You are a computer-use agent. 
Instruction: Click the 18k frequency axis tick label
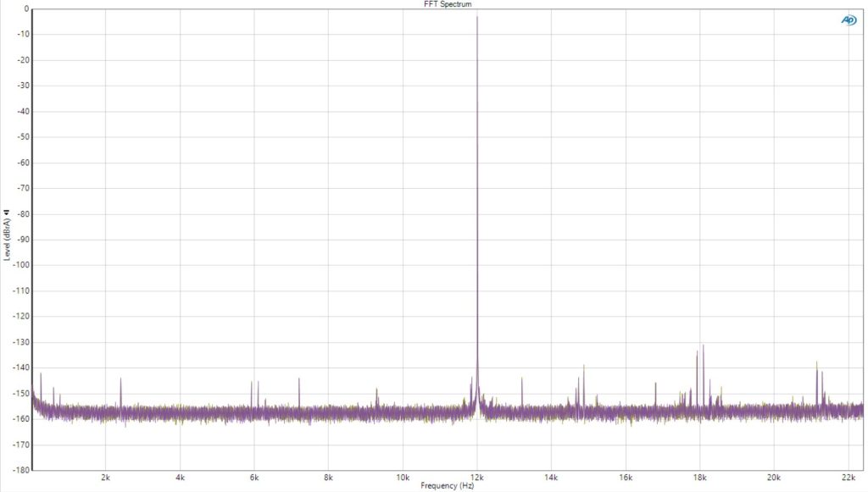[699, 477]
